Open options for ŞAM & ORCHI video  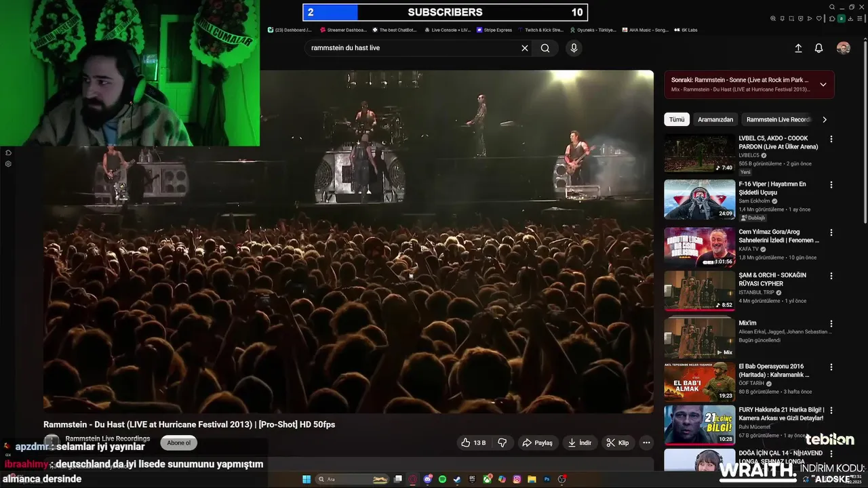pyautogui.click(x=831, y=276)
